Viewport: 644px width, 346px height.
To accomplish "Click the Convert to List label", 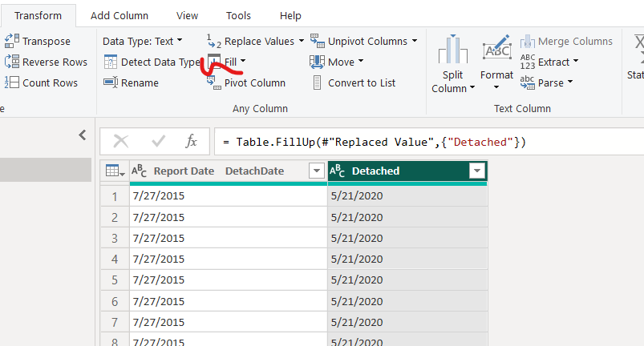I will (x=362, y=82).
